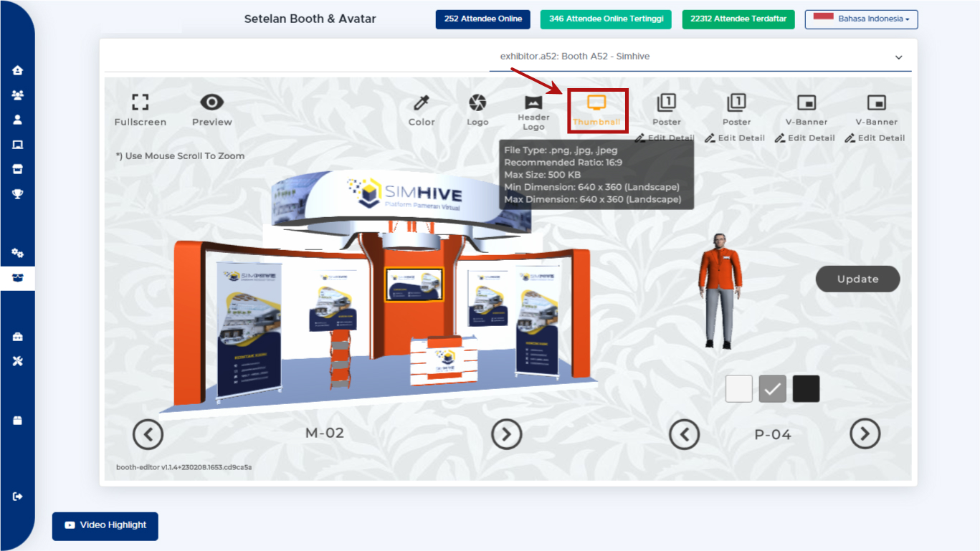Click the 346 Attendee Online Tertinggi badge
Viewport: 980px width, 551px height.
click(606, 19)
